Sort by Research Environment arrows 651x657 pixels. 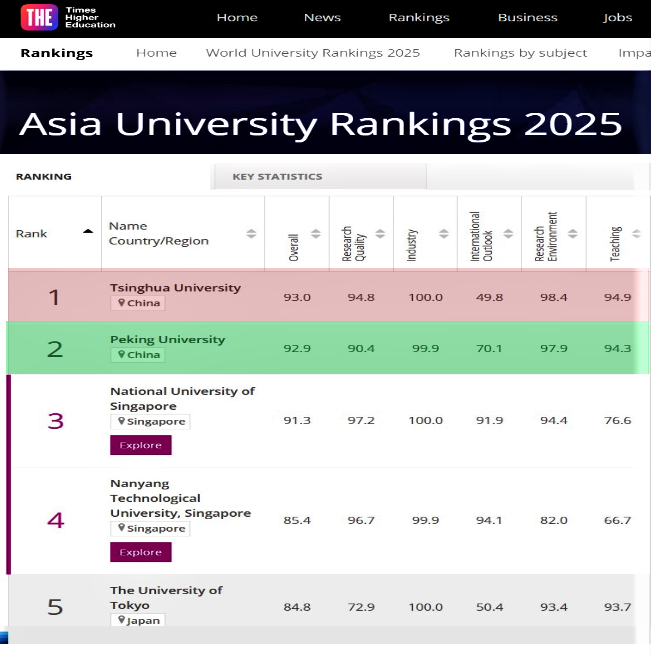point(572,233)
